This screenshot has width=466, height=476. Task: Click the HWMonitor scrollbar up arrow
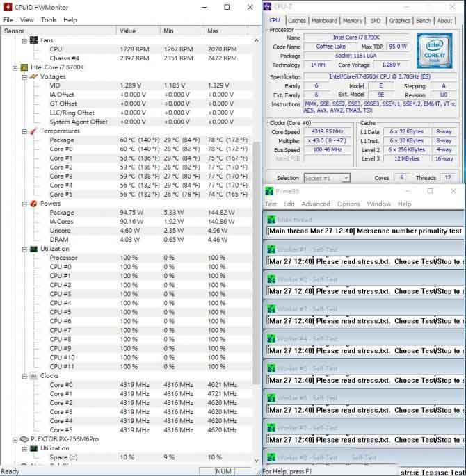(x=257, y=40)
